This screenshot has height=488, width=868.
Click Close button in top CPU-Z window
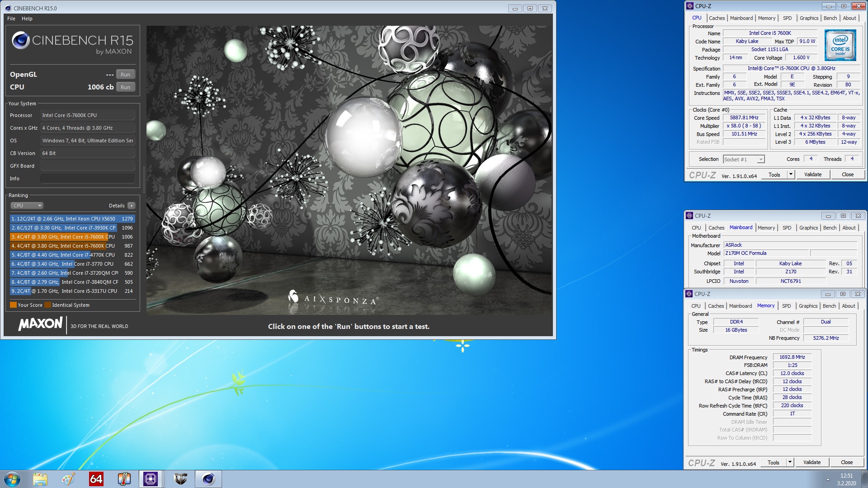848,174
